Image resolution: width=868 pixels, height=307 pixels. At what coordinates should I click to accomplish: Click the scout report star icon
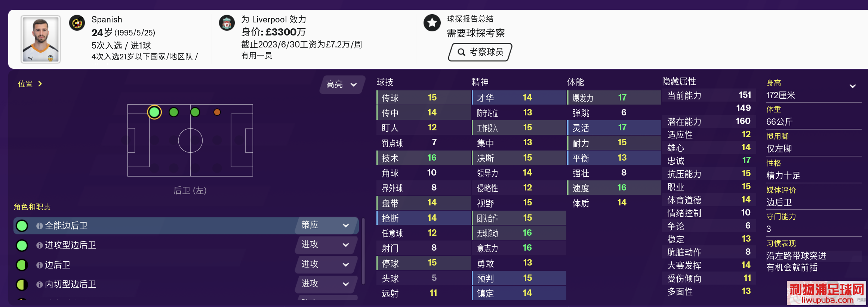click(432, 23)
